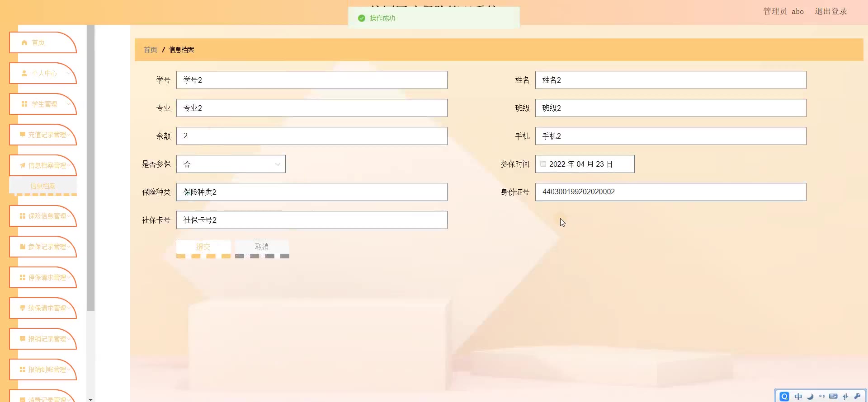The image size is (868, 402).
Task: Open the 是否参保 dropdown
Action: (231, 164)
